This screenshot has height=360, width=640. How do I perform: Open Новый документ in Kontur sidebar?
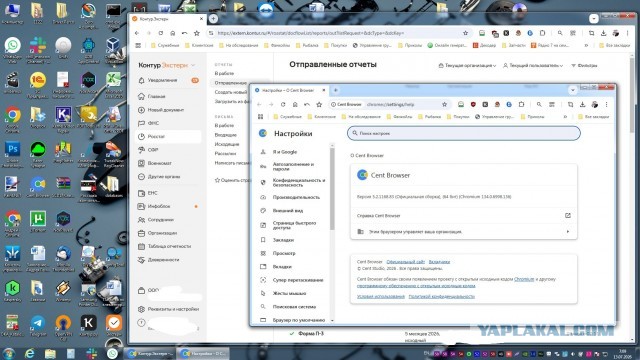(166, 110)
